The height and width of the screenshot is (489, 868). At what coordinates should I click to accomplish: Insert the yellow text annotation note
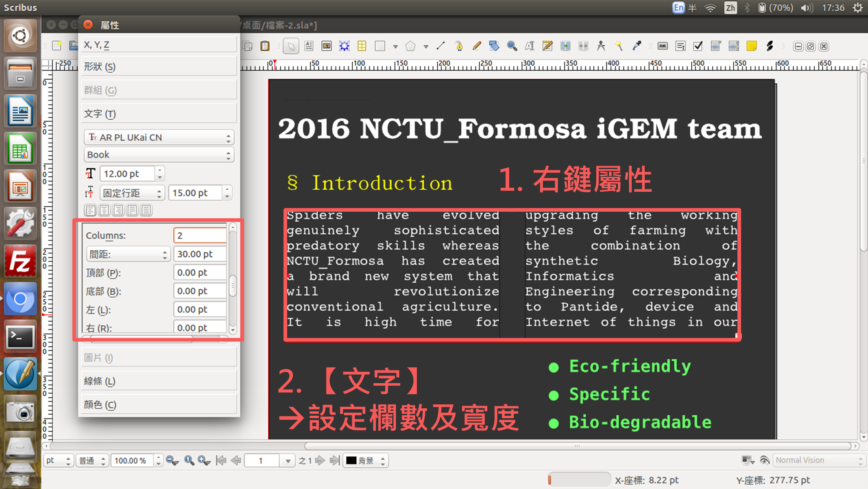click(752, 46)
